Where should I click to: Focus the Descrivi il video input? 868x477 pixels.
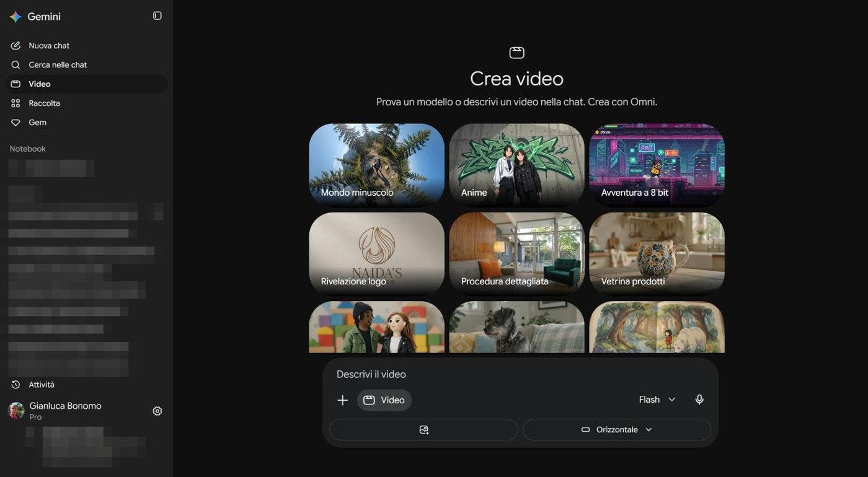coord(520,374)
